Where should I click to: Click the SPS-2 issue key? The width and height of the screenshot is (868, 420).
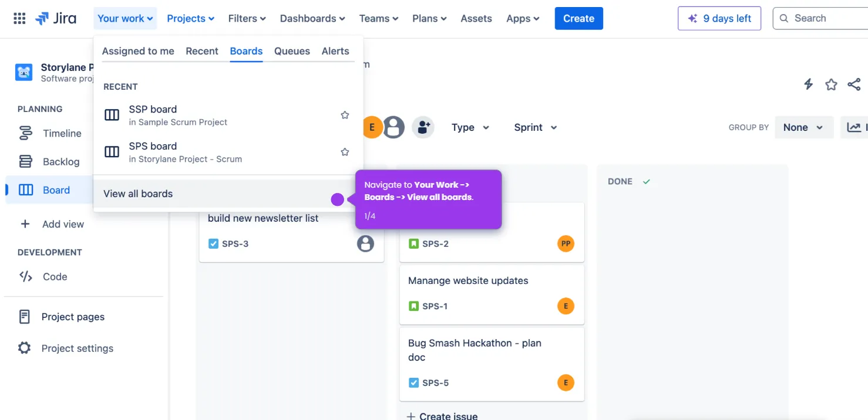tap(435, 244)
